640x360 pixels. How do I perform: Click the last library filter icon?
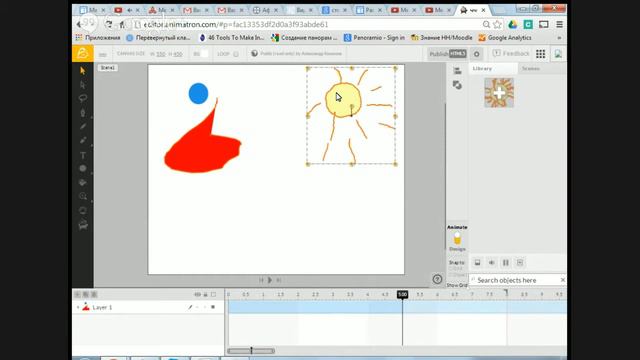click(520, 262)
